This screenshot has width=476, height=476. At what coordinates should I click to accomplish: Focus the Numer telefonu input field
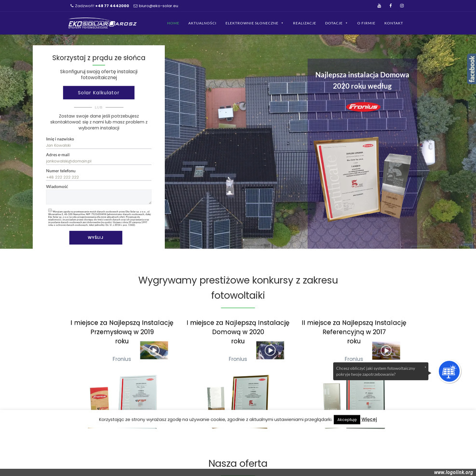pyautogui.click(x=99, y=177)
